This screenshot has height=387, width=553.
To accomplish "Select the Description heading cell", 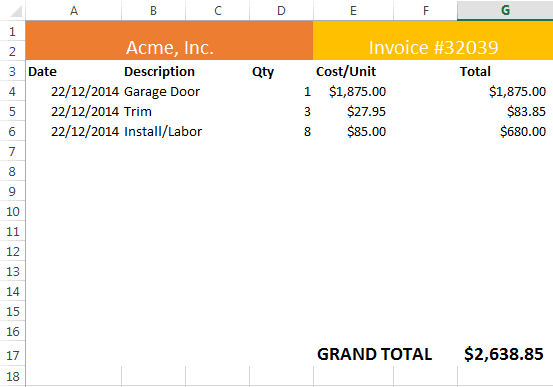I will pos(153,71).
